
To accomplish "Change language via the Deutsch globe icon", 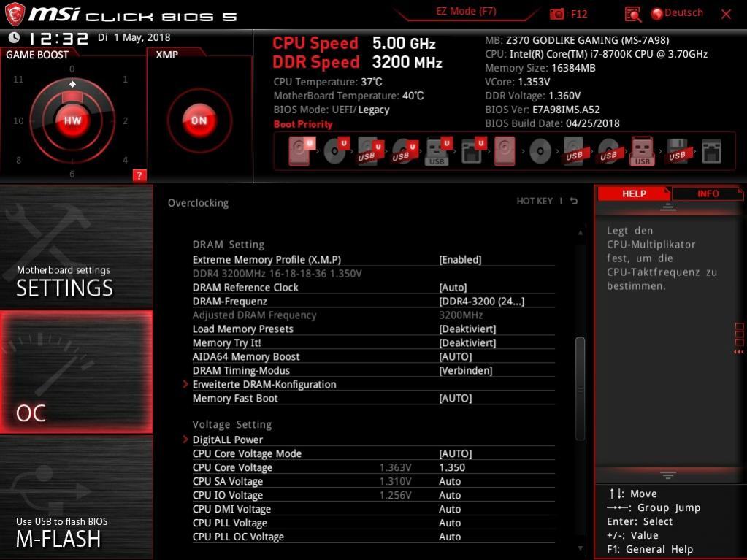I will [657, 14].
